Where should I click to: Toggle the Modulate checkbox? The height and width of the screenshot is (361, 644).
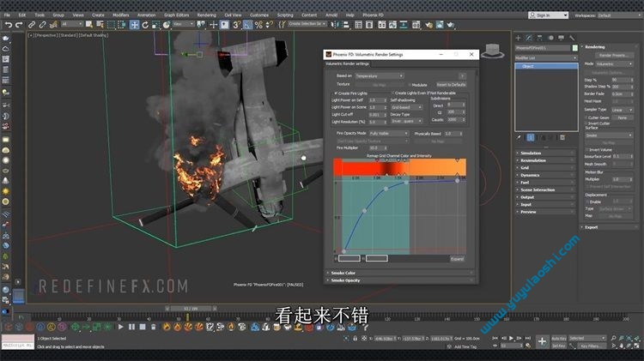410,85
